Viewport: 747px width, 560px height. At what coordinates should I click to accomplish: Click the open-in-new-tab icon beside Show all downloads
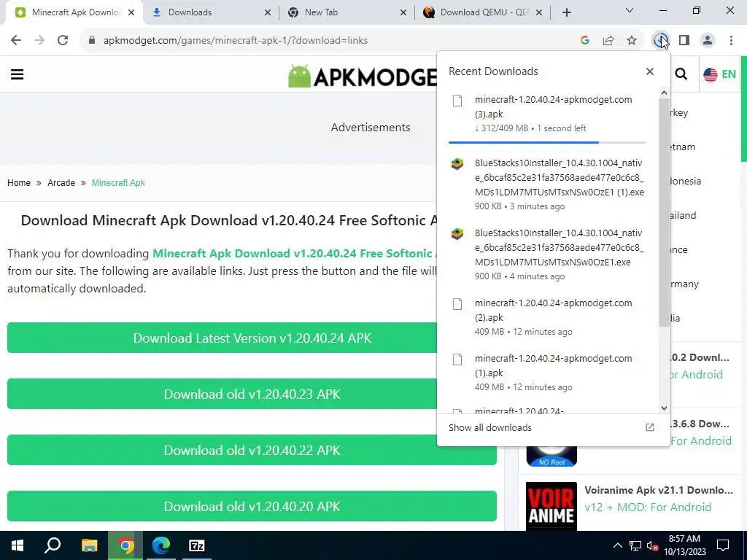coord(650,427)
